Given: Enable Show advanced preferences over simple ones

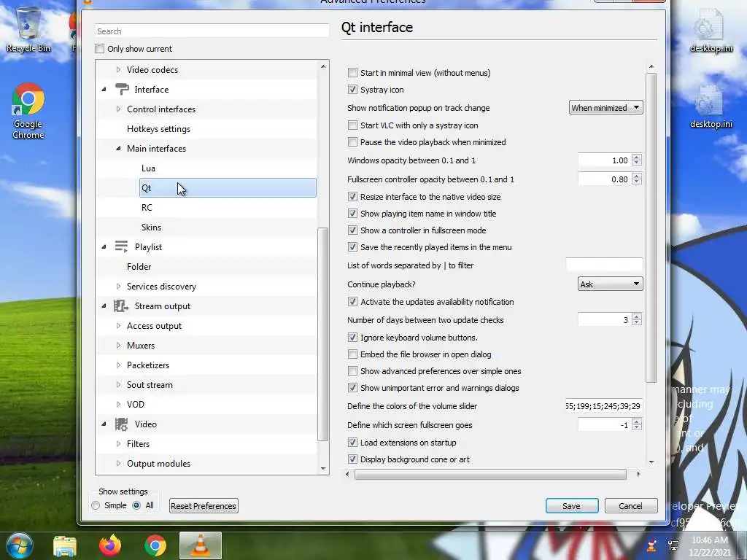Looking at the screenshot, I should (352, 371).
